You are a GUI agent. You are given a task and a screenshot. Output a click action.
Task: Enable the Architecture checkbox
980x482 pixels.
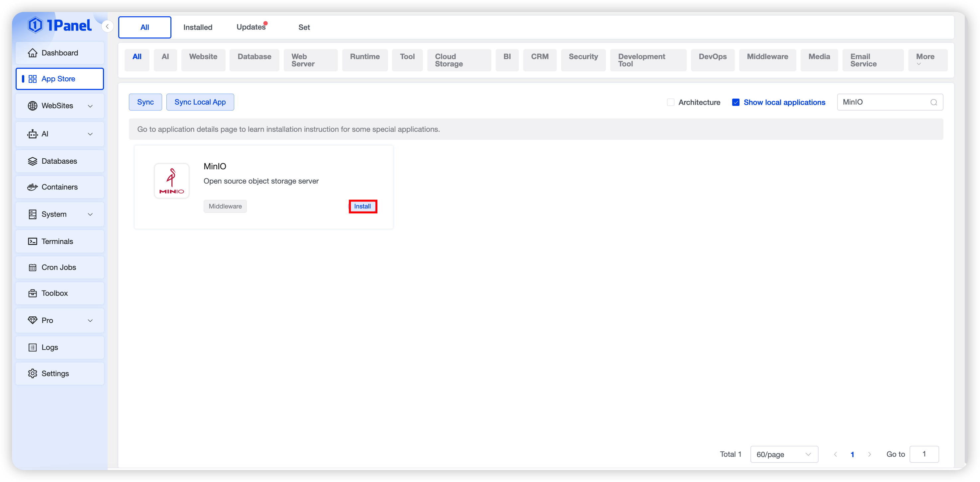tap(670, 102)
